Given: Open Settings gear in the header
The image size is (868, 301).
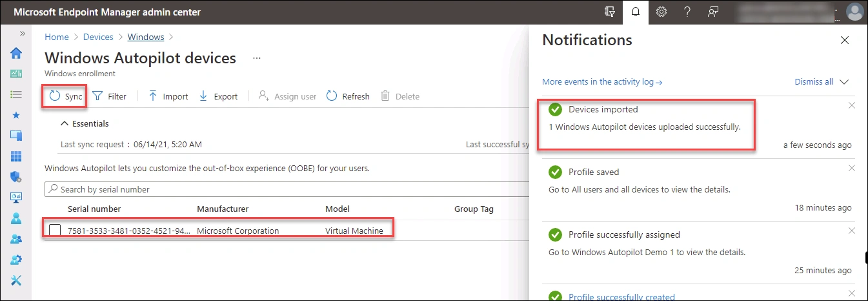Looking at the screenshot, I should pos(661,12).
